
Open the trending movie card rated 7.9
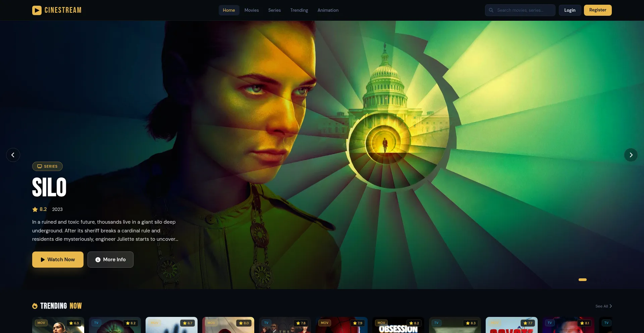341,325
